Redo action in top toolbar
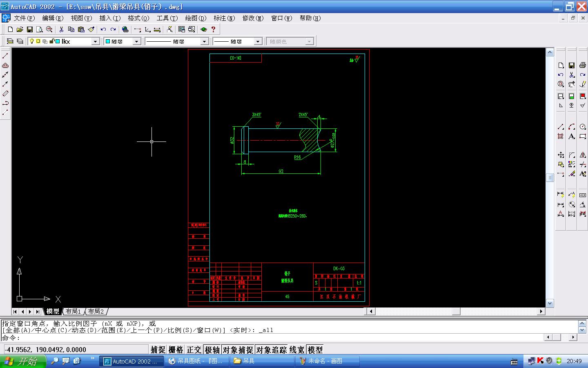This screenshot has width=588, height=368. (113, 29)
